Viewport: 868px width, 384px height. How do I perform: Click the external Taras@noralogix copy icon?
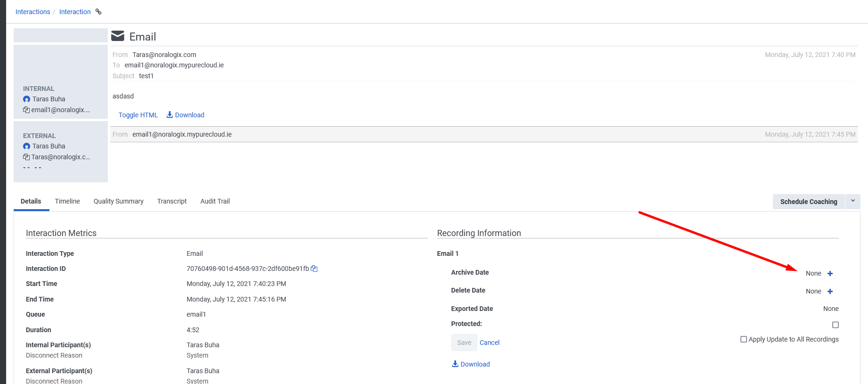coord(26,157)
